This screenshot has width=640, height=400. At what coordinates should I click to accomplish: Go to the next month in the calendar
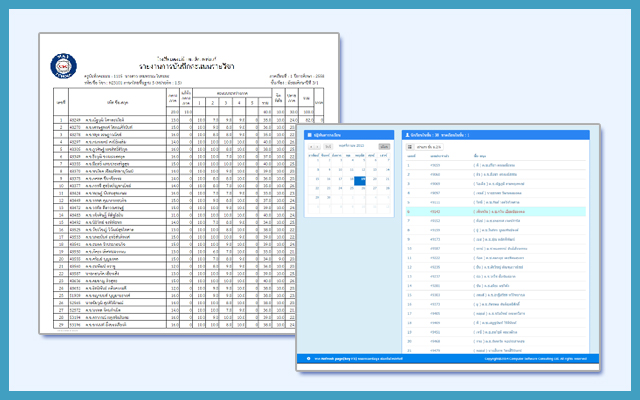coord(317,146)
